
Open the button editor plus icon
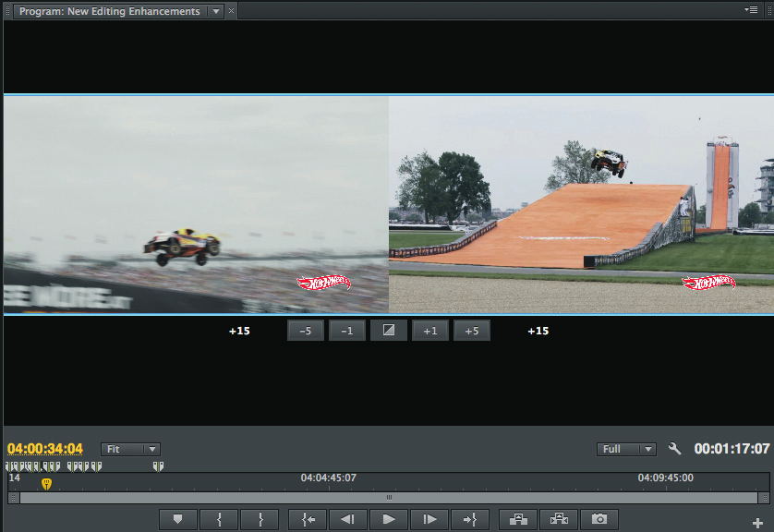coord(758,524)
